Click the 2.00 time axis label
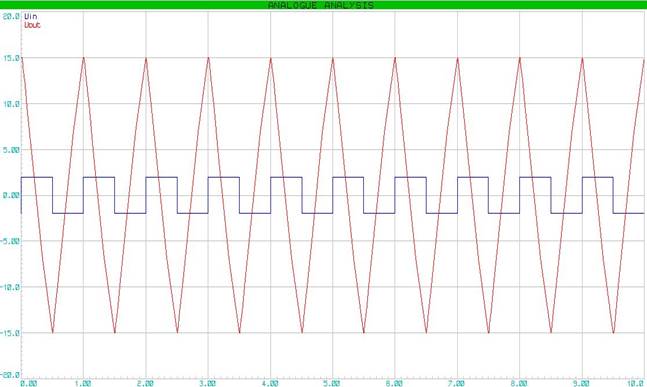This screenshot has height=387, width=647. point(145,383)
